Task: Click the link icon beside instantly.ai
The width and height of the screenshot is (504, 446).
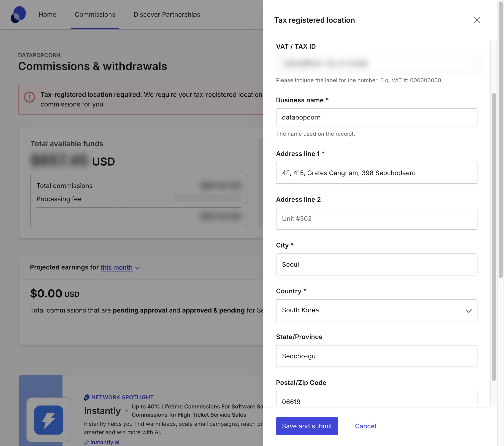Action: tap(86, 442)
